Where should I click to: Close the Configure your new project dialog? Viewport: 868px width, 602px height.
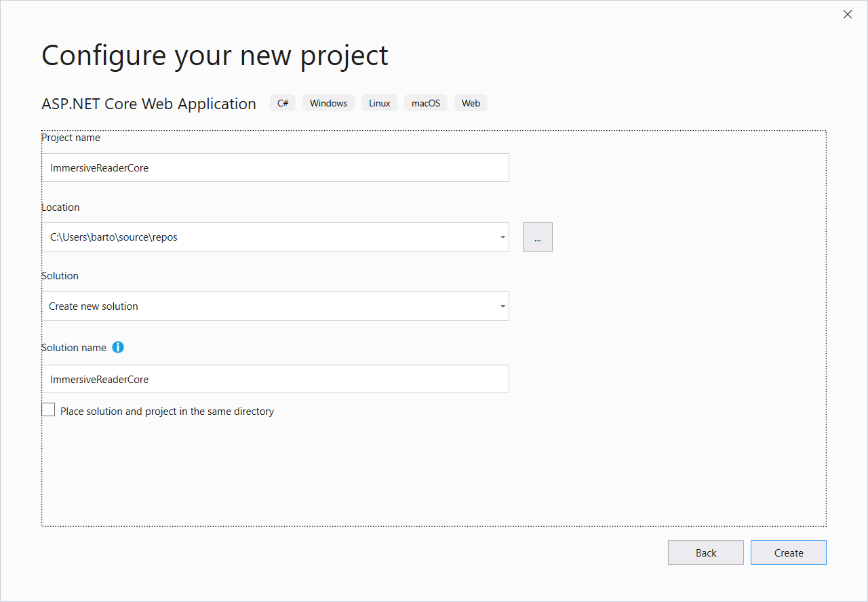[847, 14]
